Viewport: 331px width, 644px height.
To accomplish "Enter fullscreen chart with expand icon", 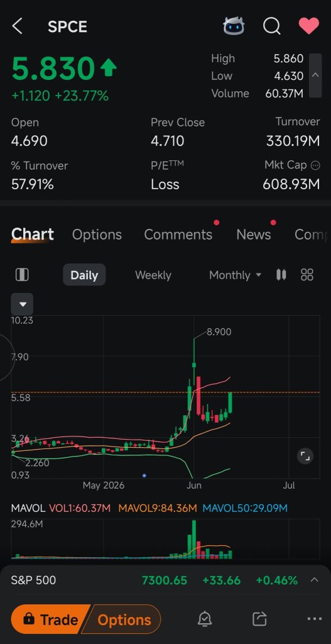I will (305, 456).
